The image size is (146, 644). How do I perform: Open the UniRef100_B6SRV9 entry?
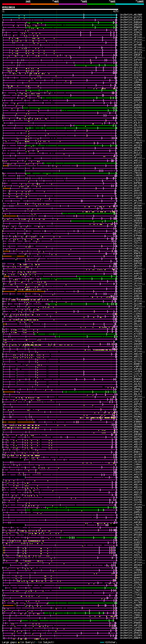[131, 133]
